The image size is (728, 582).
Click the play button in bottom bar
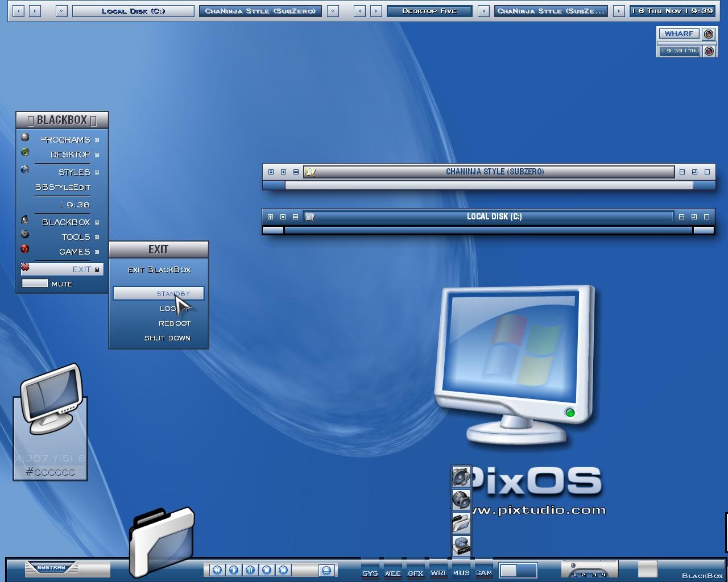(x=233, y=569)
